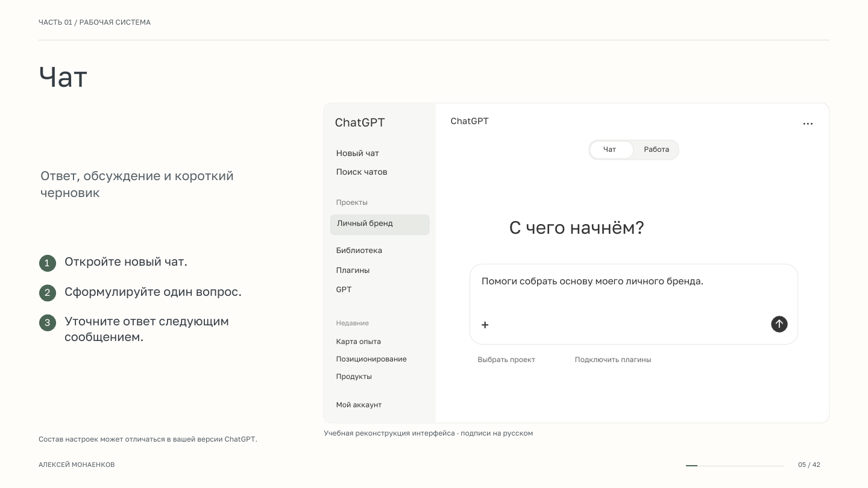Send the message with the arrow button
Viewport: 868px width, 488px height.
coord(779,324)
